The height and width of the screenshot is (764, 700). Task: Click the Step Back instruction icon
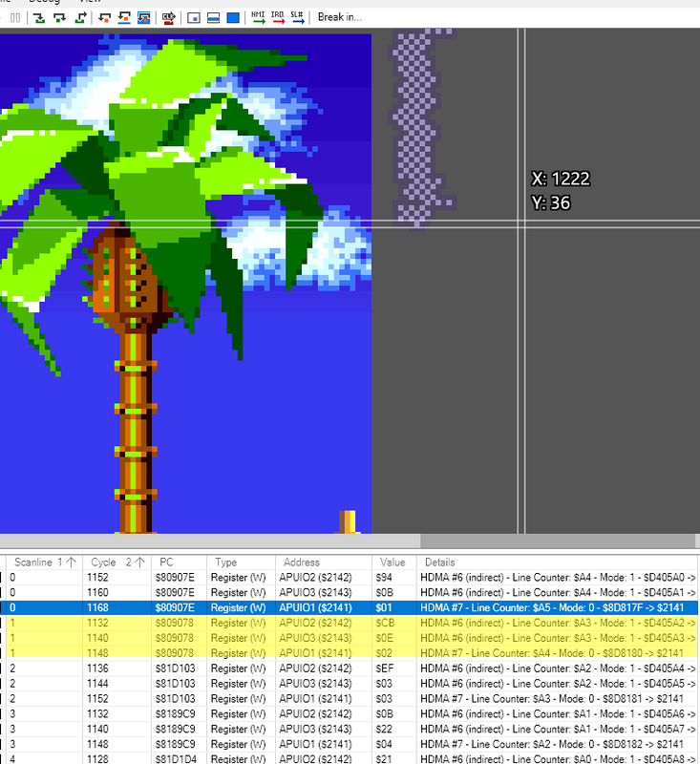104,18
